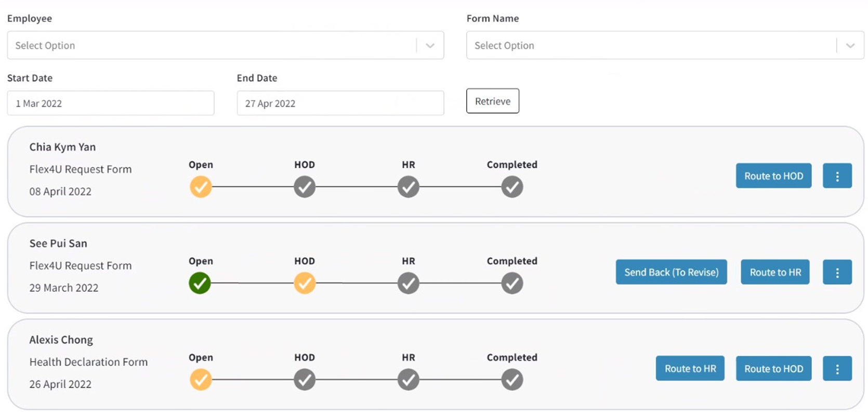868x412 pixels.
Task: Click Open status icon for Chia Kym Yan
Action: click(201, 187)
